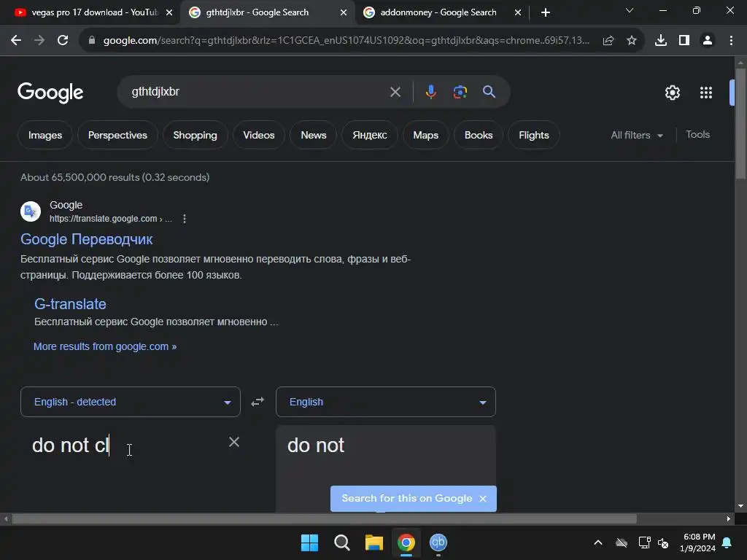
Task: Close the vegas pro YouTube tab
Action: [x=169, y=12]
